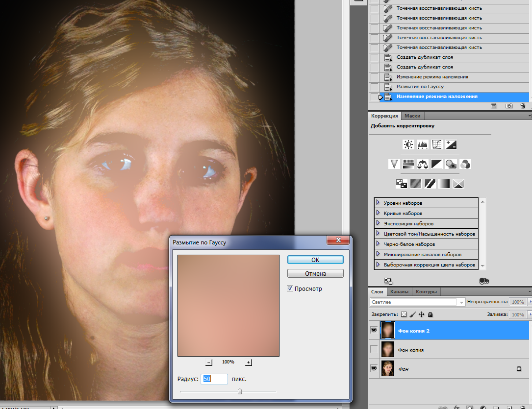Hide the Фон копия 2 layer
Viewport: 532px width, 409px height.
coord(374,330)
